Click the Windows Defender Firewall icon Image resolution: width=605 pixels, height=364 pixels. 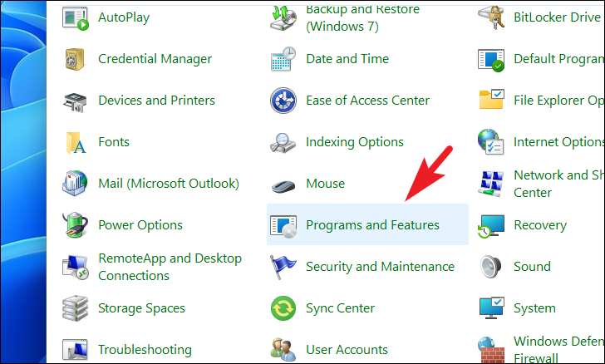pos(491,350)
